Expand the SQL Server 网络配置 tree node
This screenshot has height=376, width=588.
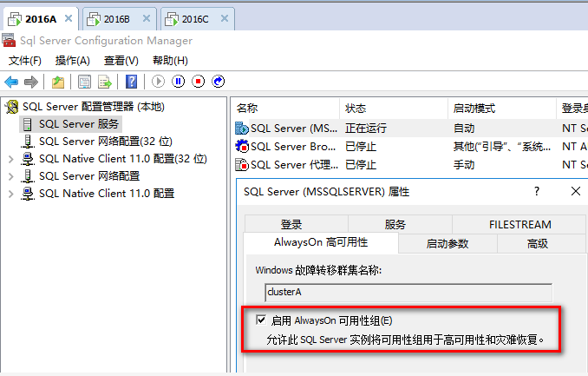10,176
